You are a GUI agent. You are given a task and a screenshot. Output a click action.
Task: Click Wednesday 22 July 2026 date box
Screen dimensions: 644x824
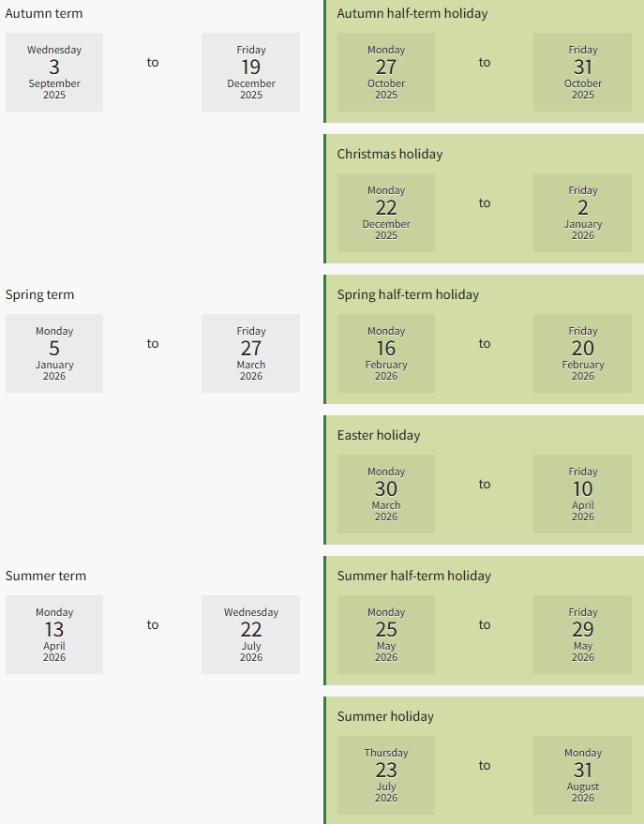250,635
